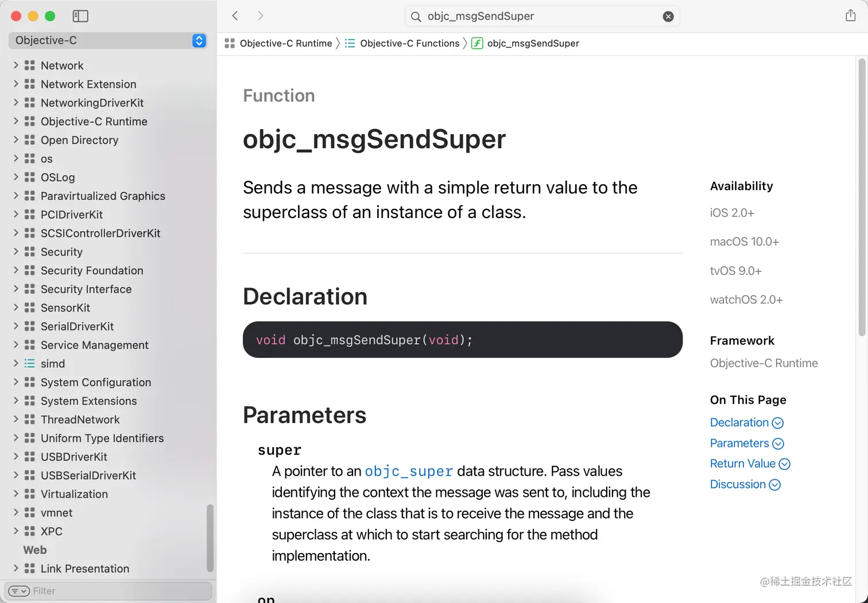The image size is (868, 603).
Task: Click the filter options icon at sidebar bottom
Action: (19, 591)
